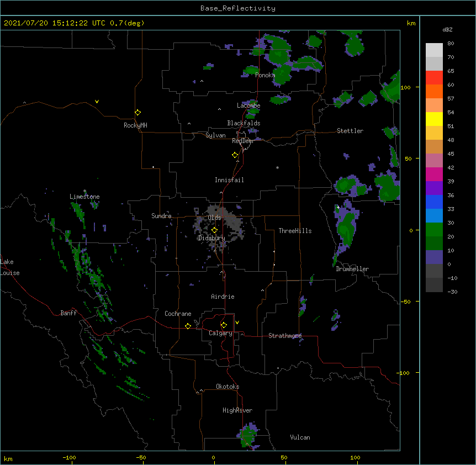Click the blue 36 dBZ legend swatch
Image resolution: width=476 pixels, height=465 pixels.
tap(434, 202)
